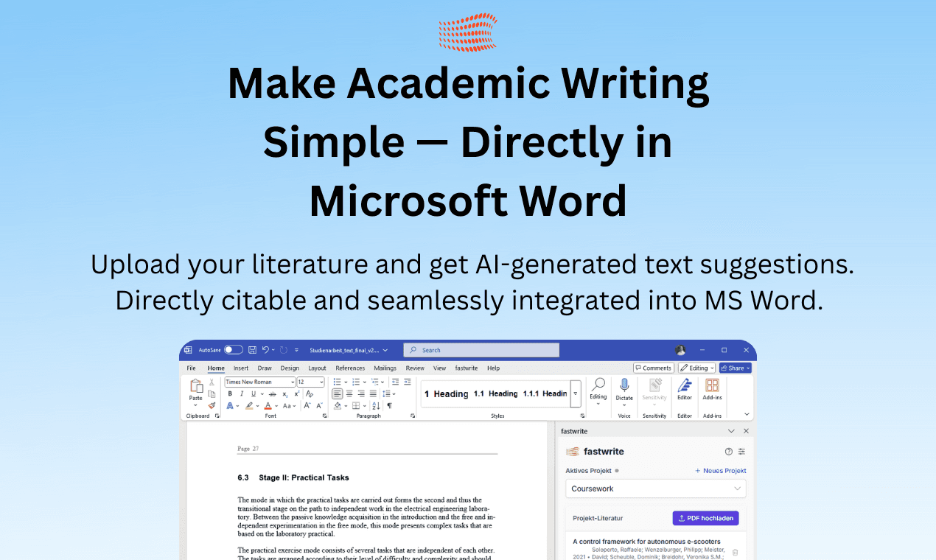Screen dimensions: 936x560
Task: Apply the text highlight color
Action: 249,406
